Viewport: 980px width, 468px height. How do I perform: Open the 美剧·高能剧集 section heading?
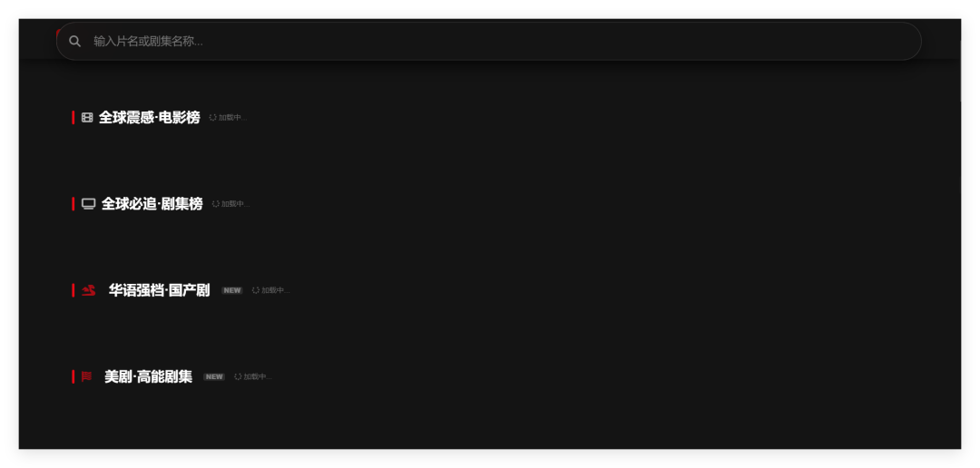[148, 376]
